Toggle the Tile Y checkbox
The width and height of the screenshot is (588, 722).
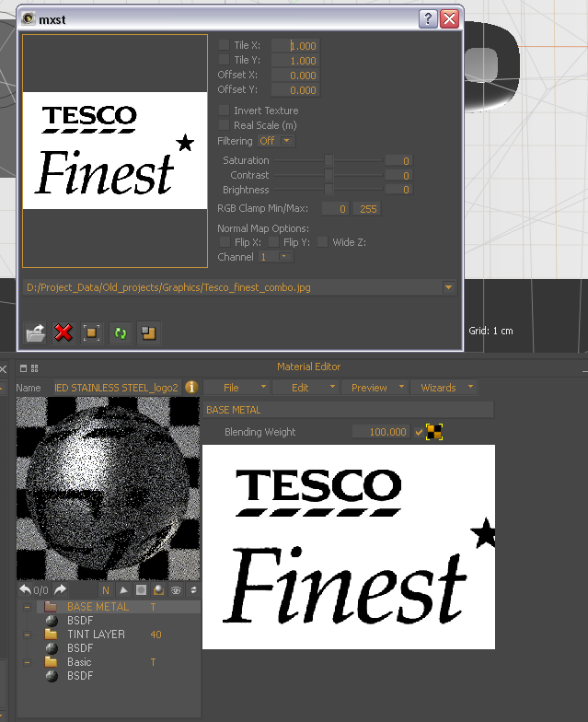tap(225, 59)
